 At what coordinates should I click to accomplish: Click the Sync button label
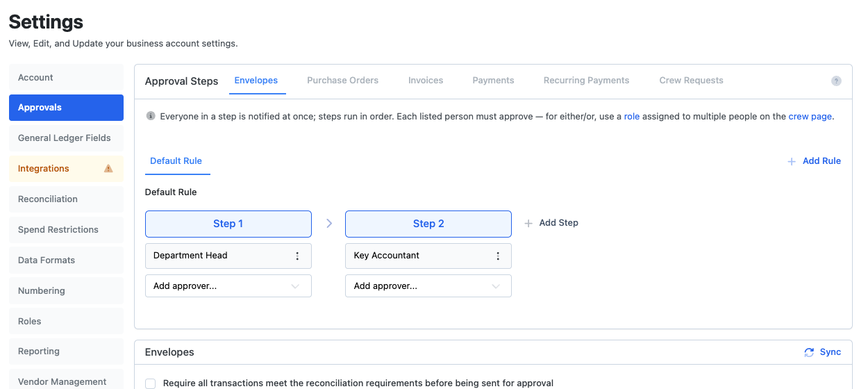[831, 352]
